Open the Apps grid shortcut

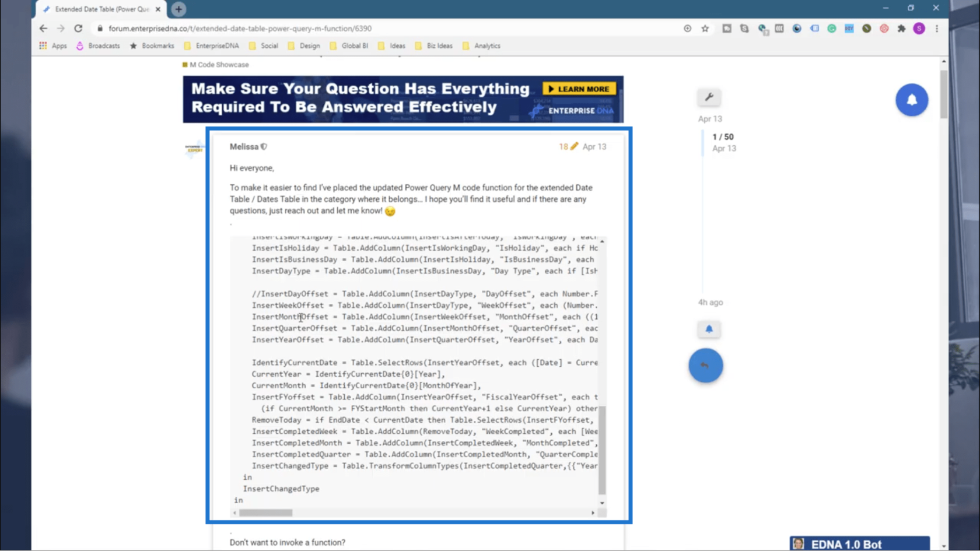point(53,45)
